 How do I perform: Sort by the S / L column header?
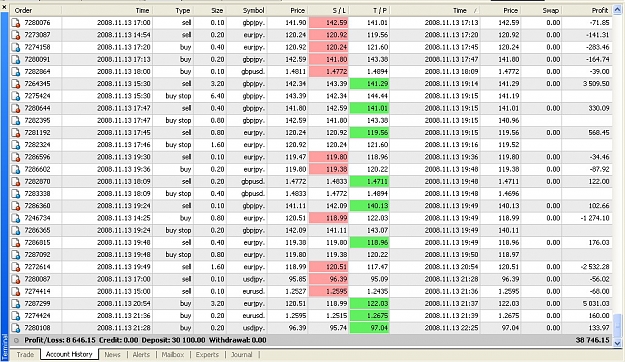point(329,10)
